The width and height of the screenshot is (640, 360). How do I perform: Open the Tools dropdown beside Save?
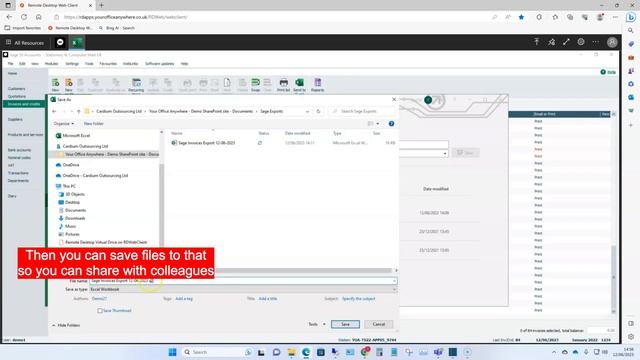(317, 324)
